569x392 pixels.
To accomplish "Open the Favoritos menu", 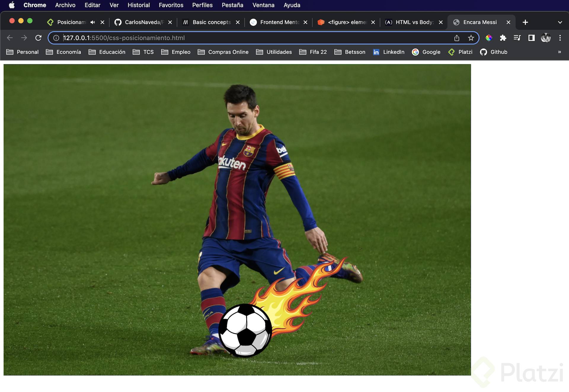I will pyautogui.click(x=171, y=5).
